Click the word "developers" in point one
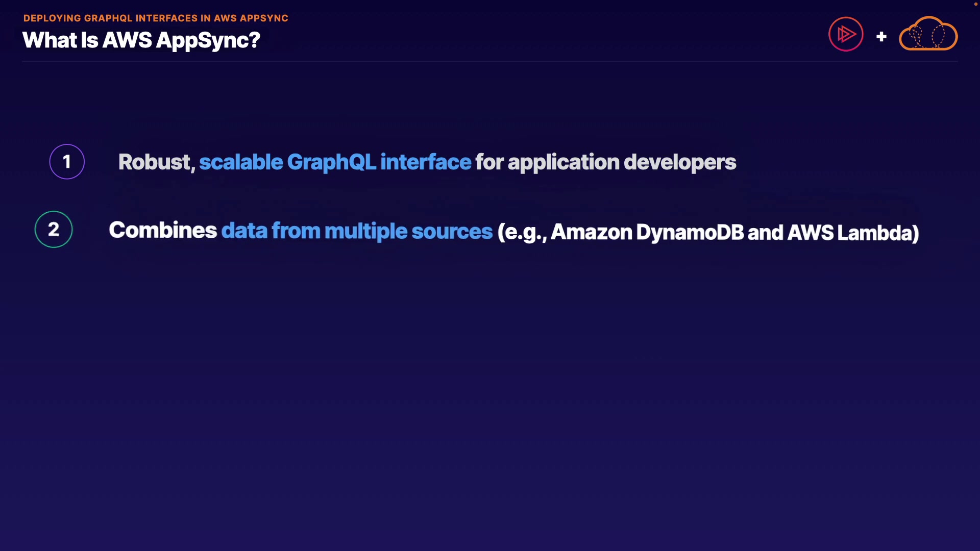 680,162
